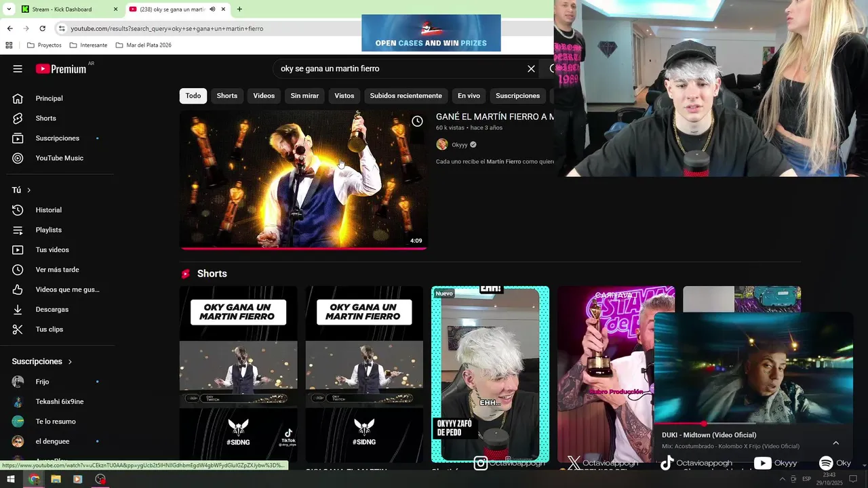This screenshot has width=868, height=488.
Task: Open YouTube Music in sidebar
Action: click(60, 158)
